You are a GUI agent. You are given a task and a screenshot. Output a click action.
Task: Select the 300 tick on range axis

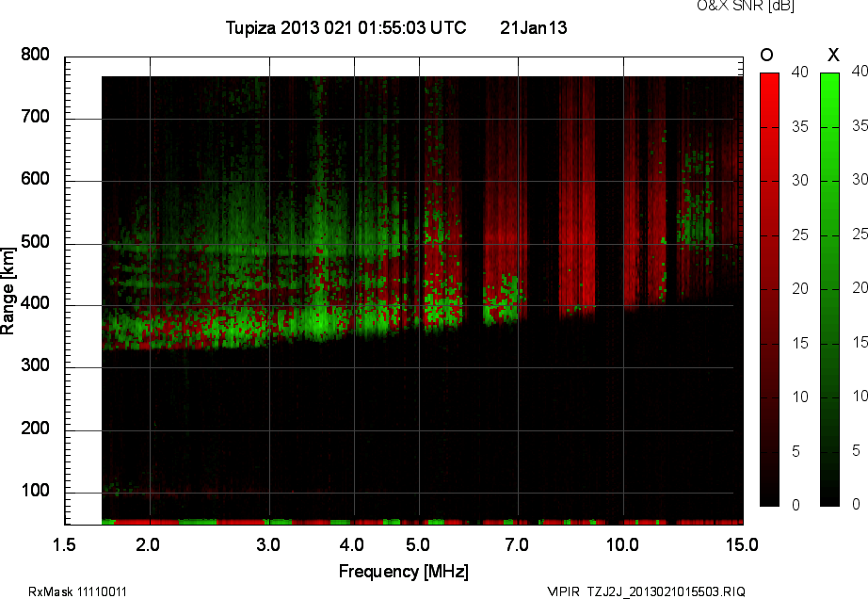click(x=35, y=367)
